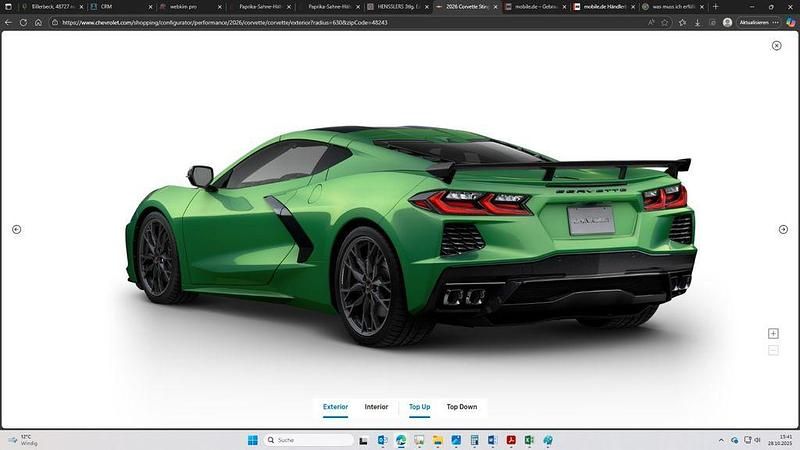Show the next car view angle

click(x=783, y=229)
